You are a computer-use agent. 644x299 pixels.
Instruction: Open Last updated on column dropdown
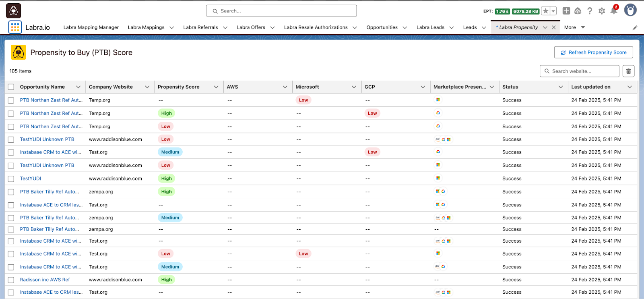point(630,87)
